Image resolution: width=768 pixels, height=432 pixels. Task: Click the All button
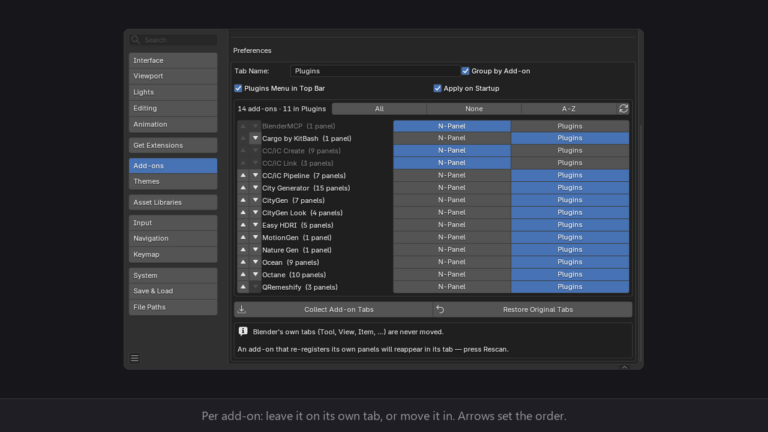pos(379,109)
